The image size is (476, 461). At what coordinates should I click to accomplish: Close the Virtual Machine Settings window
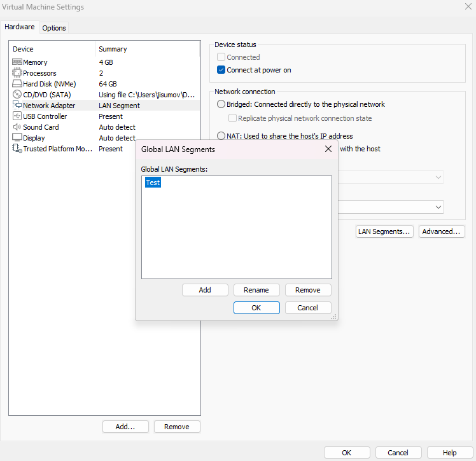(468, 6)
